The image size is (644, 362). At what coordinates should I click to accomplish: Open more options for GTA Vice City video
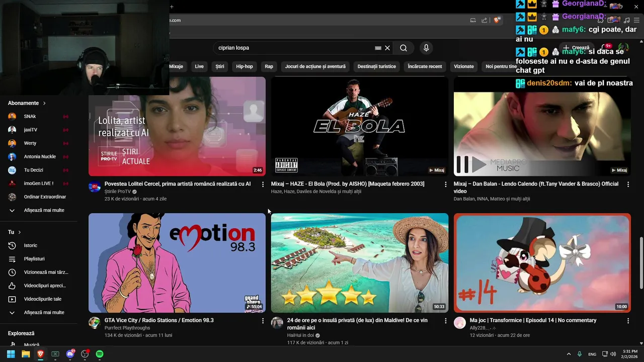tap(263, 321)
